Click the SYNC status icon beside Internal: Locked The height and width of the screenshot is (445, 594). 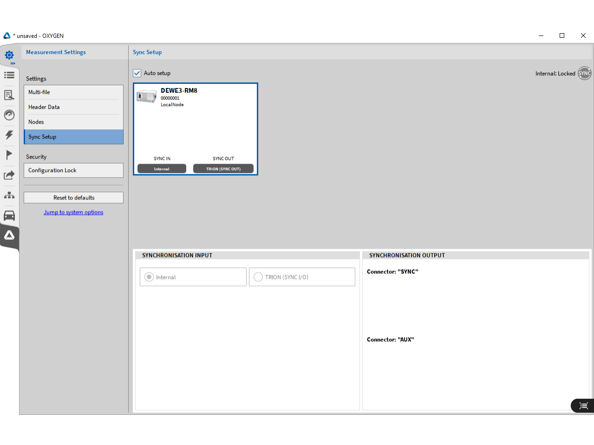(584, 73)
